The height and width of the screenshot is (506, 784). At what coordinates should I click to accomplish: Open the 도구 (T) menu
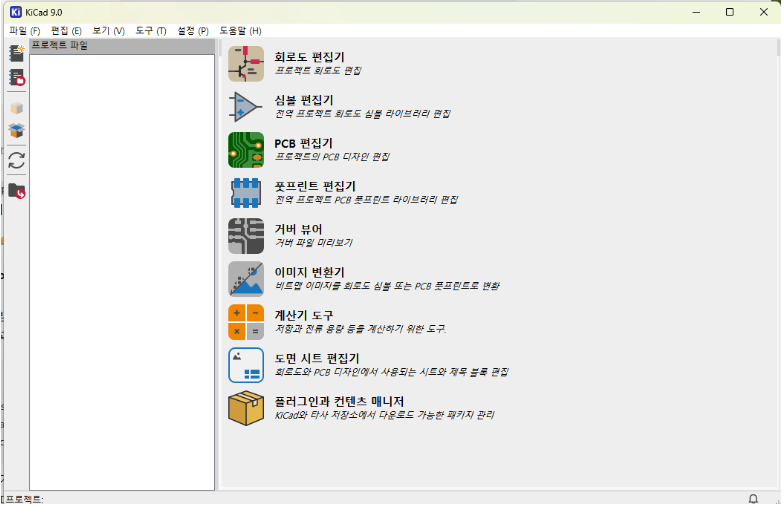click(x=151, y=31)
